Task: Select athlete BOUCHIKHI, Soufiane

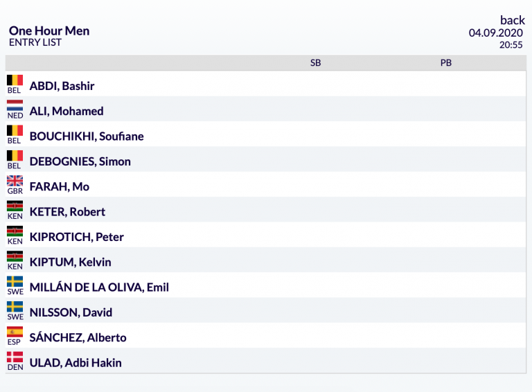Action: click(86, 136)
